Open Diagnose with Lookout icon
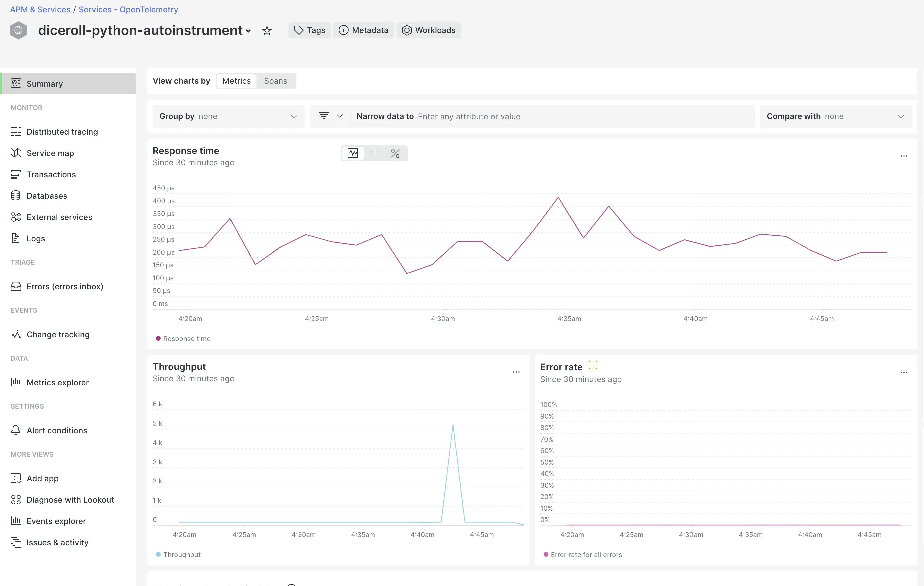924x586 pixels. click(16, 500)
